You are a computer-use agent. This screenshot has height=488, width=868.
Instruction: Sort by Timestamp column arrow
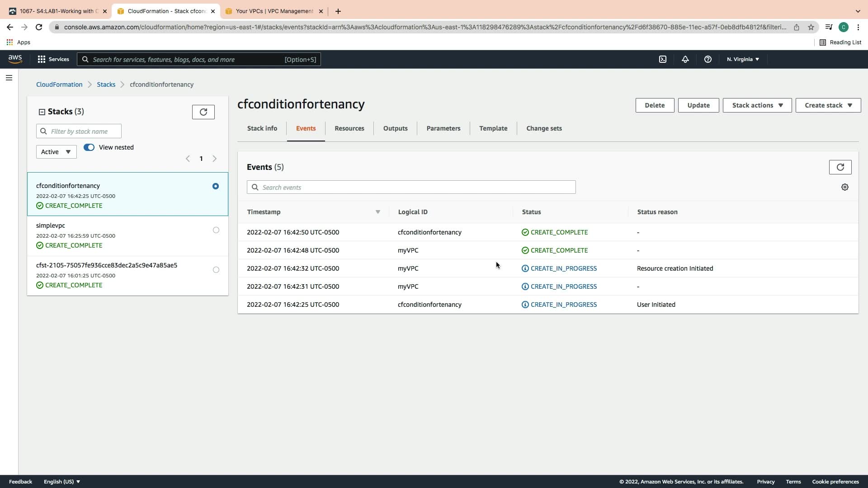click(377, 212)
